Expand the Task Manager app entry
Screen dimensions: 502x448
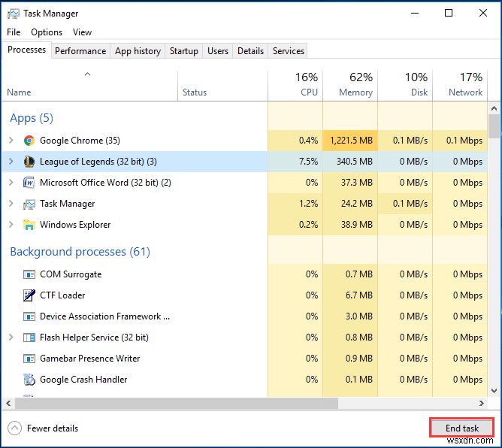point(11,204)
